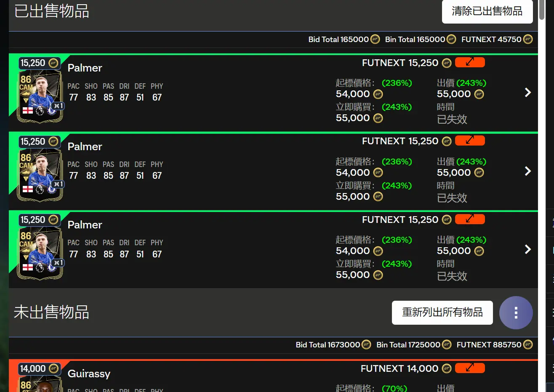Click the coin icon beside Bid Total 165000
554x392 pixels.
375,39
